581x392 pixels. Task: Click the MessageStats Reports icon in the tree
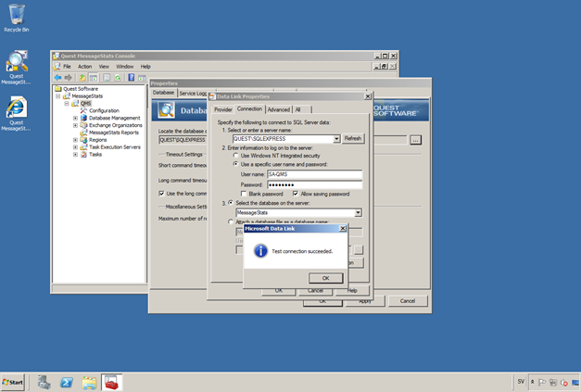point(83,133)
